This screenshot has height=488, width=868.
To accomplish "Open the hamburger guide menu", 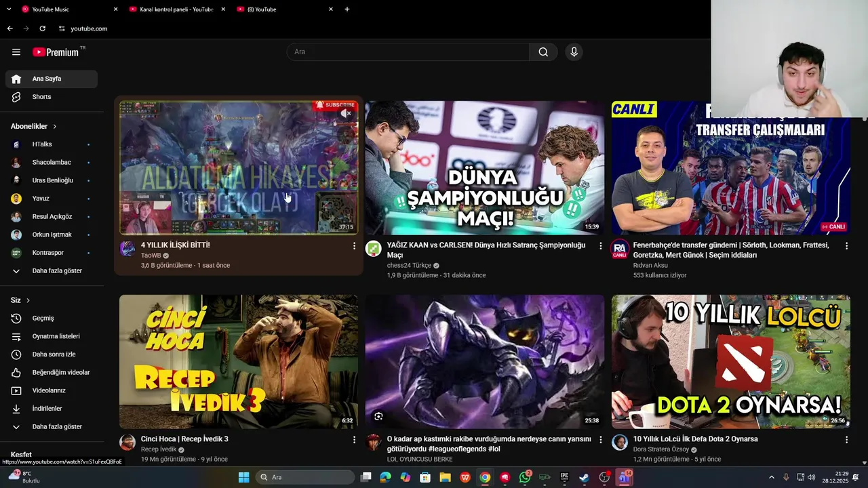I will tap(16, 52).
